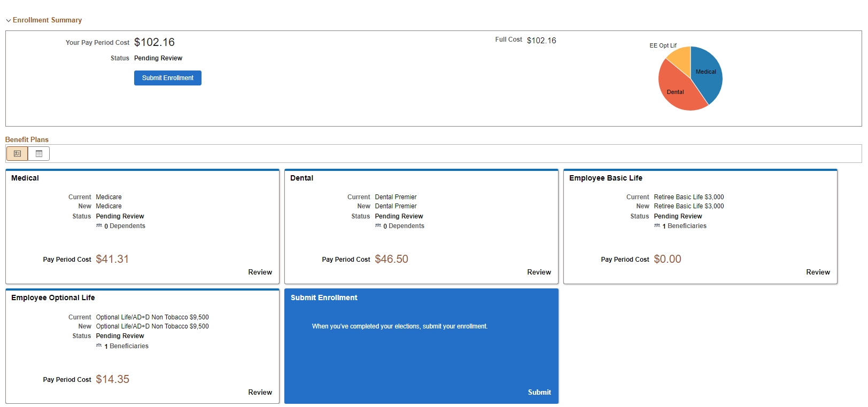Click the orange EE Opt Life slice
The width and height of the screenshot is (868, 407).
click(x=680, y=58)
